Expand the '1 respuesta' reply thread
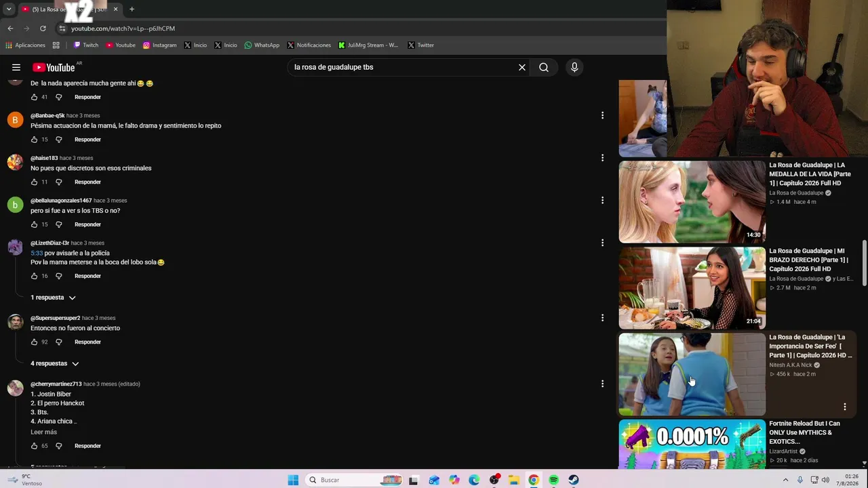Viewport: 868px width, 488px height. point(53,298)
